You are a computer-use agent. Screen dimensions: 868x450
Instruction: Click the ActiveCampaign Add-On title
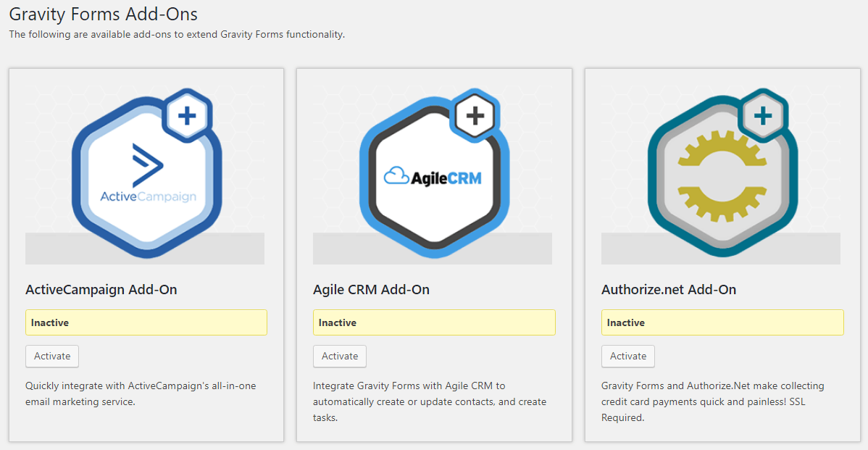(101, 289)
